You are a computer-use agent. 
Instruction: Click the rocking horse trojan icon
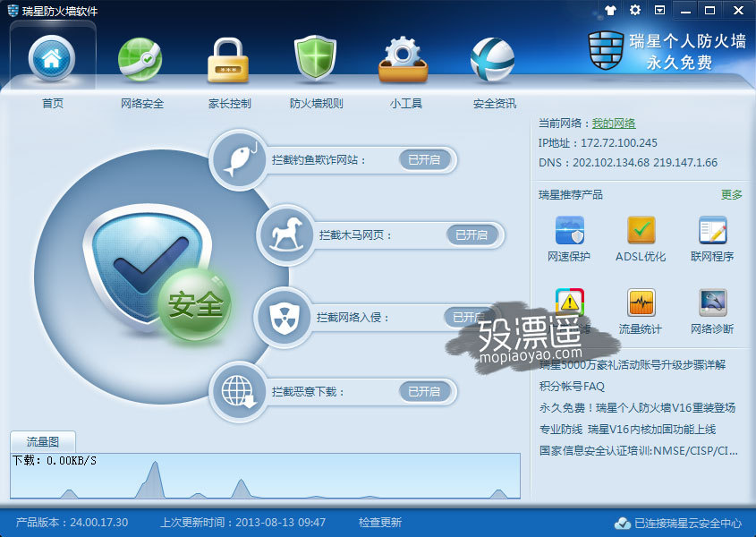[x=286, y=235]
